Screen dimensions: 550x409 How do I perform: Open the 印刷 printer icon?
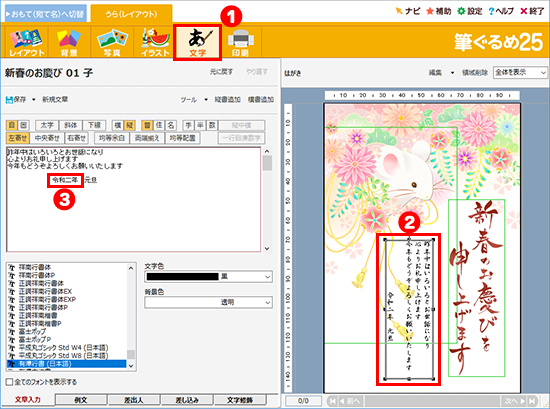240,42
